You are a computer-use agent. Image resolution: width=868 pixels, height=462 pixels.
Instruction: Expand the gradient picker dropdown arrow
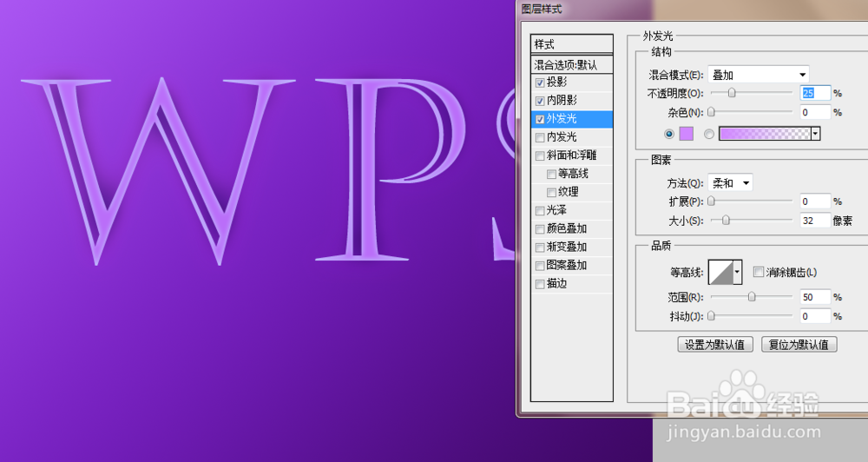(x=815, y=134)
